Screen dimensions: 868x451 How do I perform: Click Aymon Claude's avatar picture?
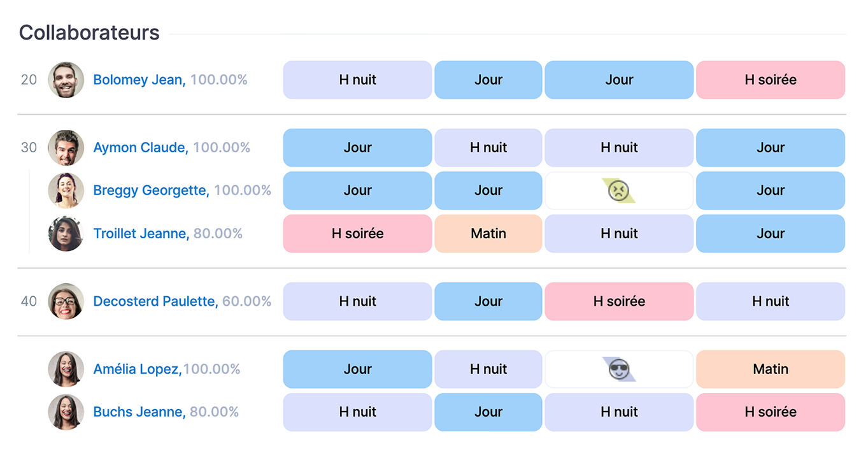pos(66,148)
